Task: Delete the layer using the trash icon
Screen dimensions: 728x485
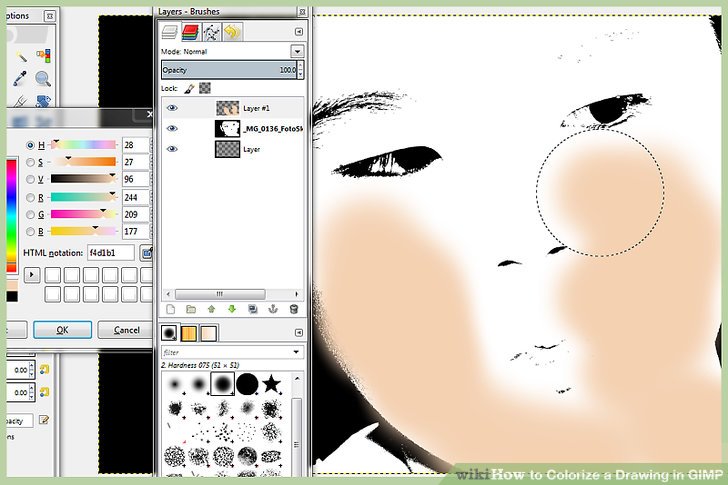Action: pos(293,309)
